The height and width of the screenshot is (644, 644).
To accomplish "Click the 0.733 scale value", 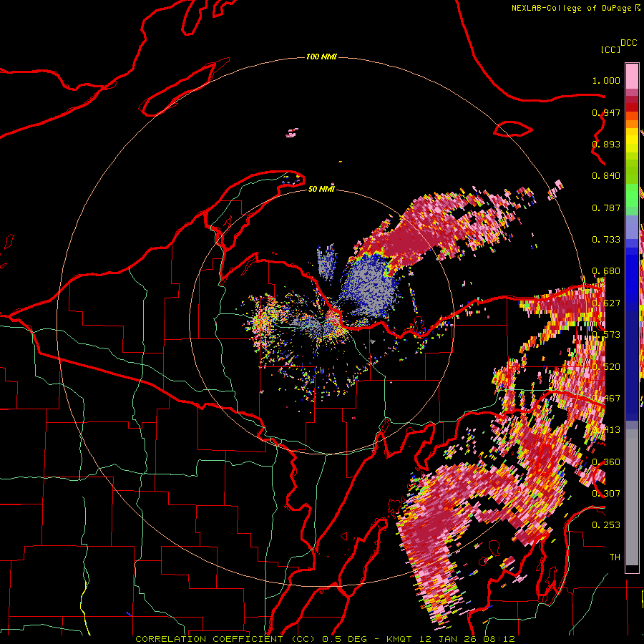I will (x=606, y=240).
